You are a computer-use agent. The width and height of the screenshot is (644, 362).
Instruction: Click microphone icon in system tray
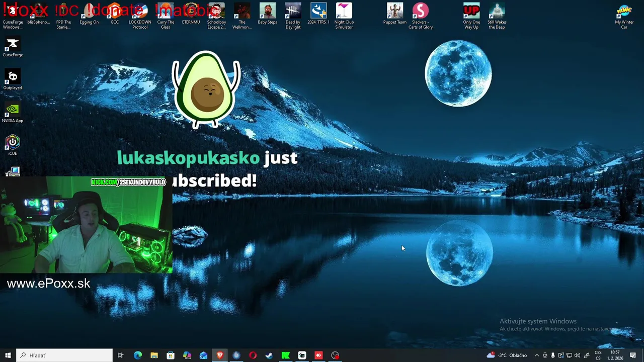tap(553, 355)
